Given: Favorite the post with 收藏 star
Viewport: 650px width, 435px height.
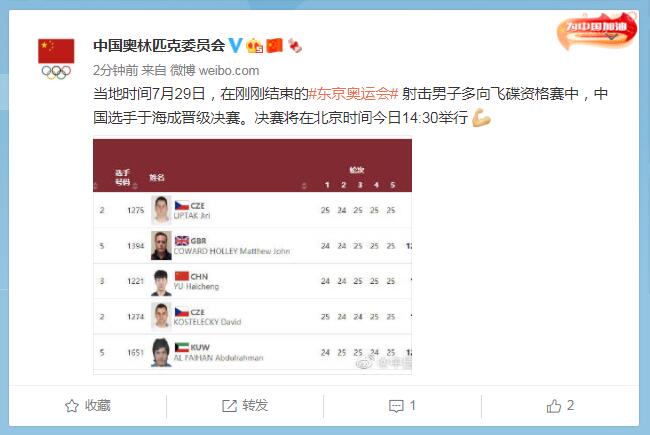Looking at the screenshot, I should (88, 406).
